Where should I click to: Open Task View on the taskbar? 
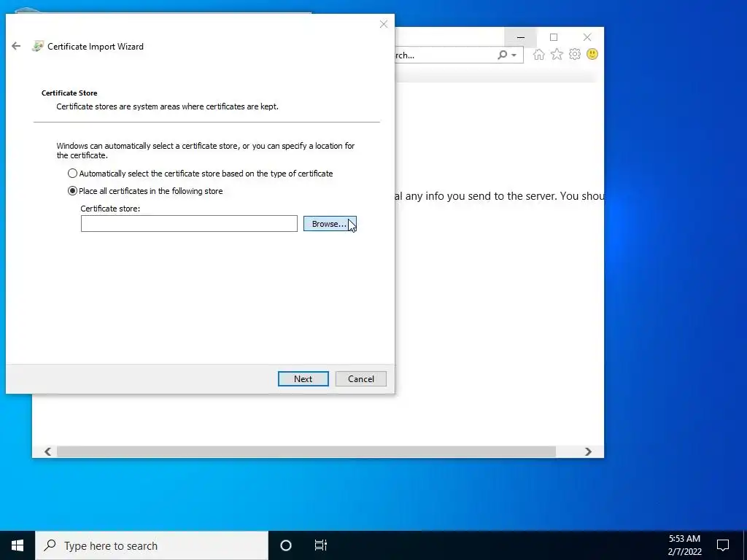[321, 545]
